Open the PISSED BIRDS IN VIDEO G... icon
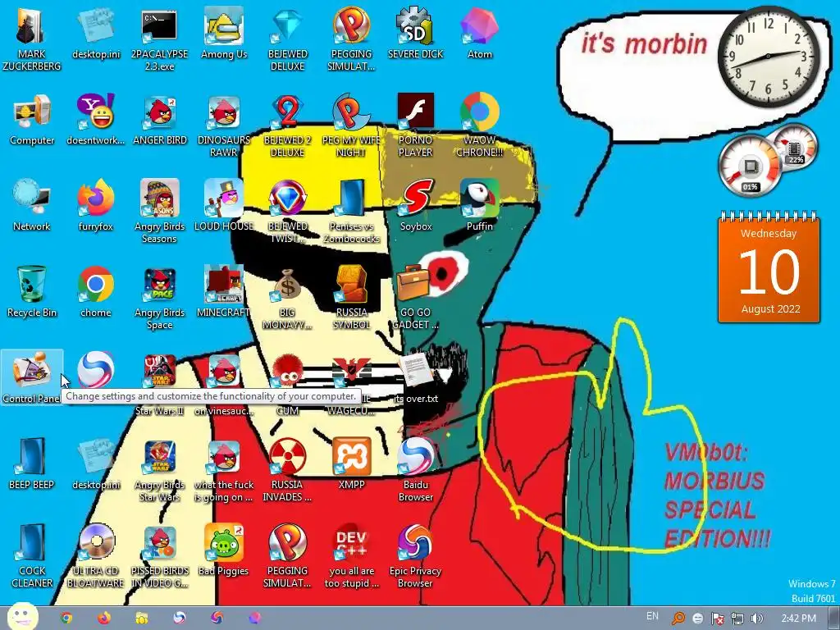 (x=159, y=557)
